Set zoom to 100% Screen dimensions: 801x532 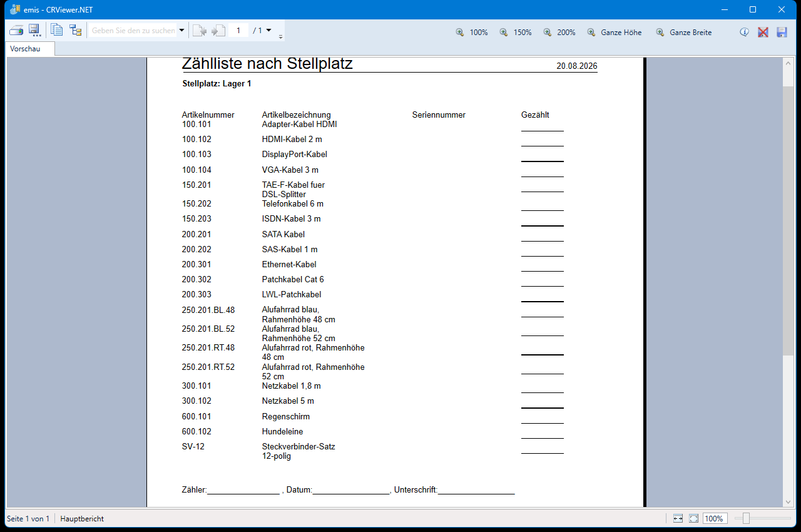tap(479, 33)
